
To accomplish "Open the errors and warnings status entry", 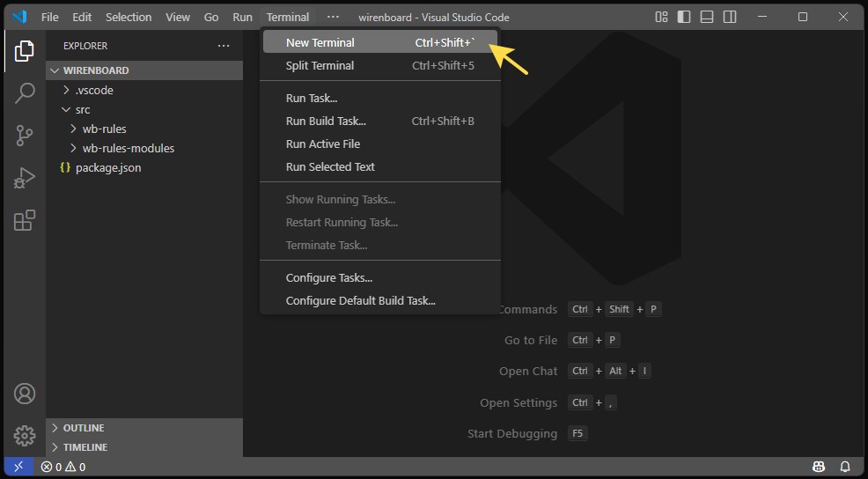I will coord(63,467).
